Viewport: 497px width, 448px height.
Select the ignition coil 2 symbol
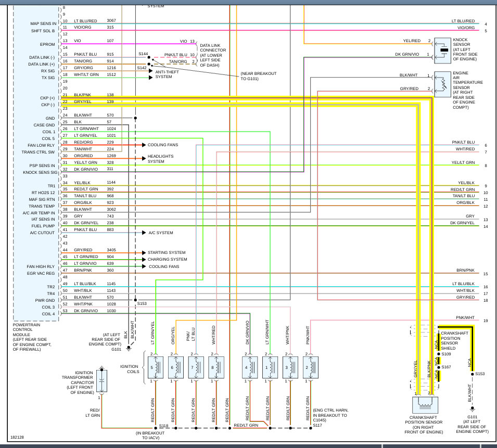311,367
